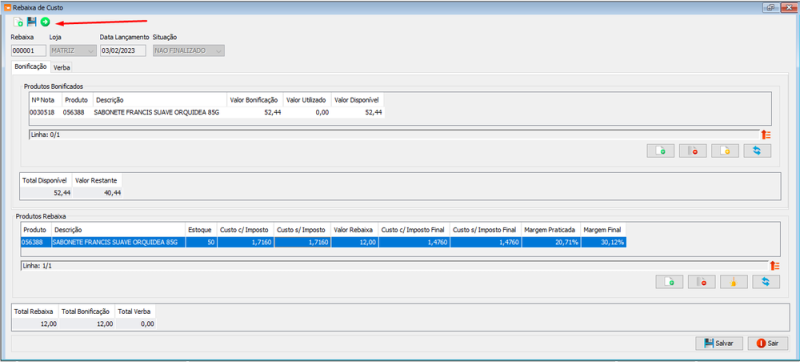Click the Nº Nota column header
The image size is (800, 362).
click(45, 100)
